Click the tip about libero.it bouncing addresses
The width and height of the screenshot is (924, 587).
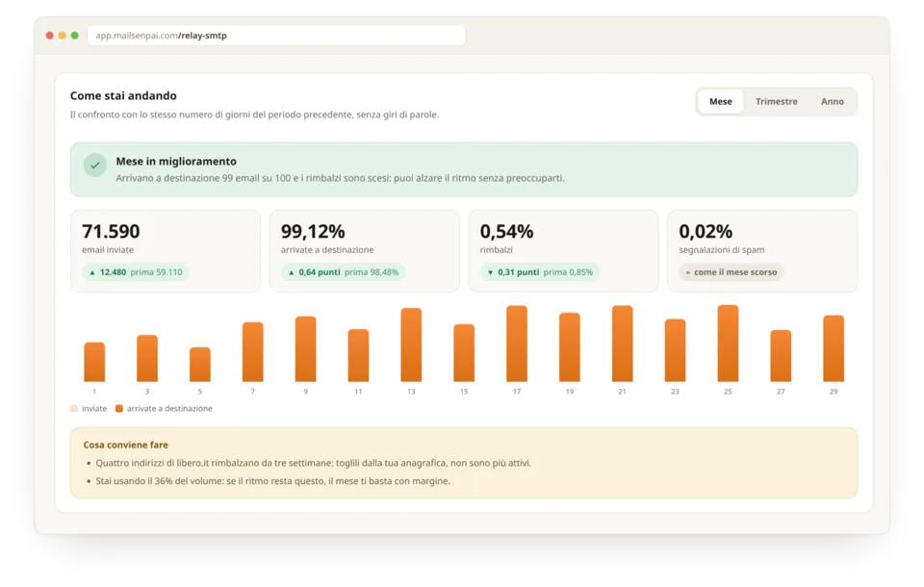click(314, 463)
